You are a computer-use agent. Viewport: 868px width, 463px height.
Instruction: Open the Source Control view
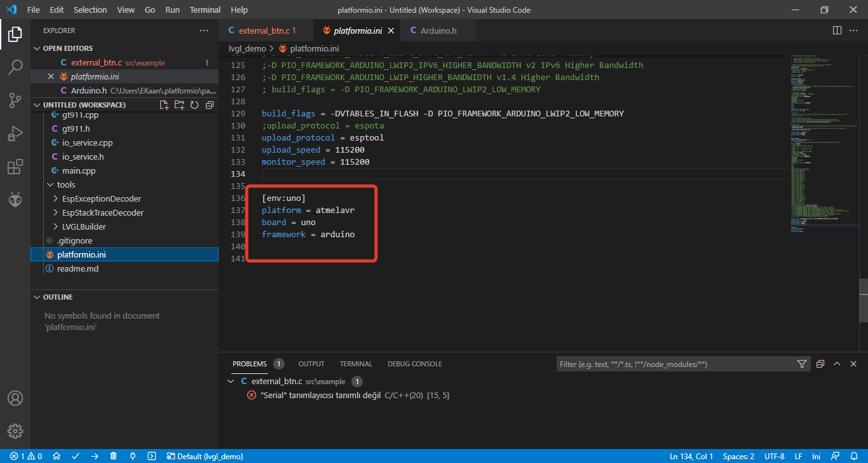click(15, 100)
